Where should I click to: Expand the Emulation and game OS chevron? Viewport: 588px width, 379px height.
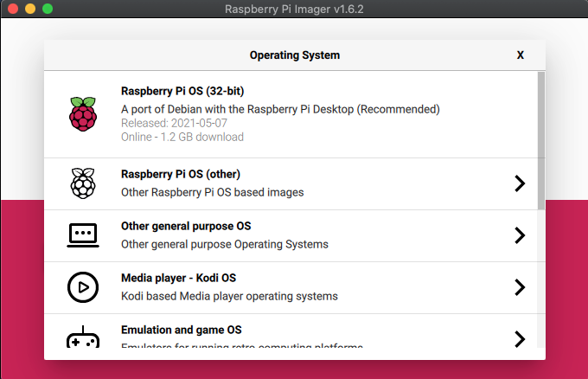[520, 339]
